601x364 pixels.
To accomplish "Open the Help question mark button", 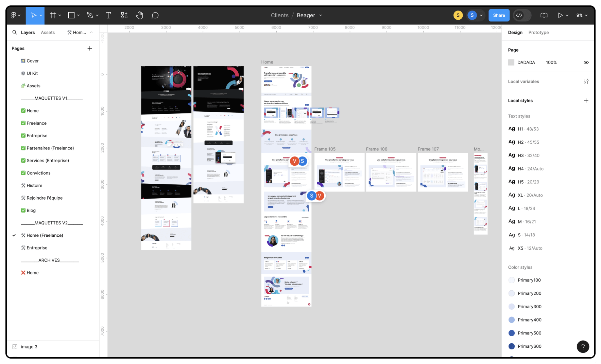I will [583, 347].
